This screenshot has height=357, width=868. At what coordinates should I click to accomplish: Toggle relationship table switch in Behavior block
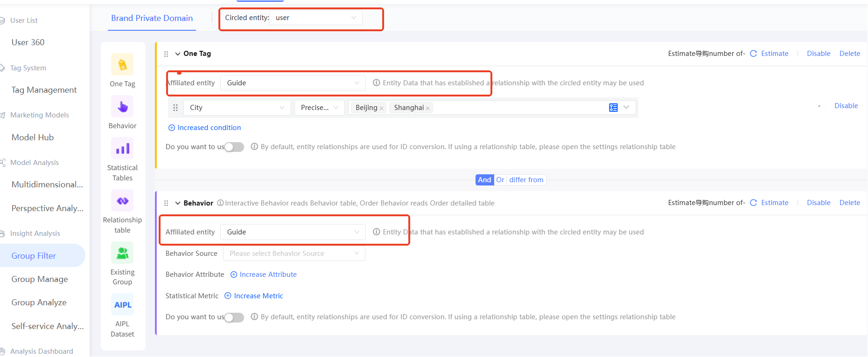click(234, 317)
